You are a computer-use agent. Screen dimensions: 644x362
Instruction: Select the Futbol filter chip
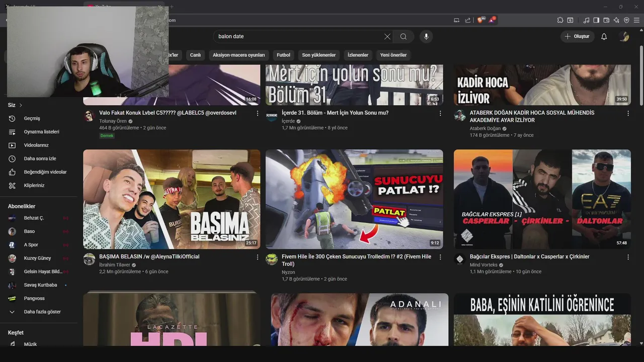[283, 55]
